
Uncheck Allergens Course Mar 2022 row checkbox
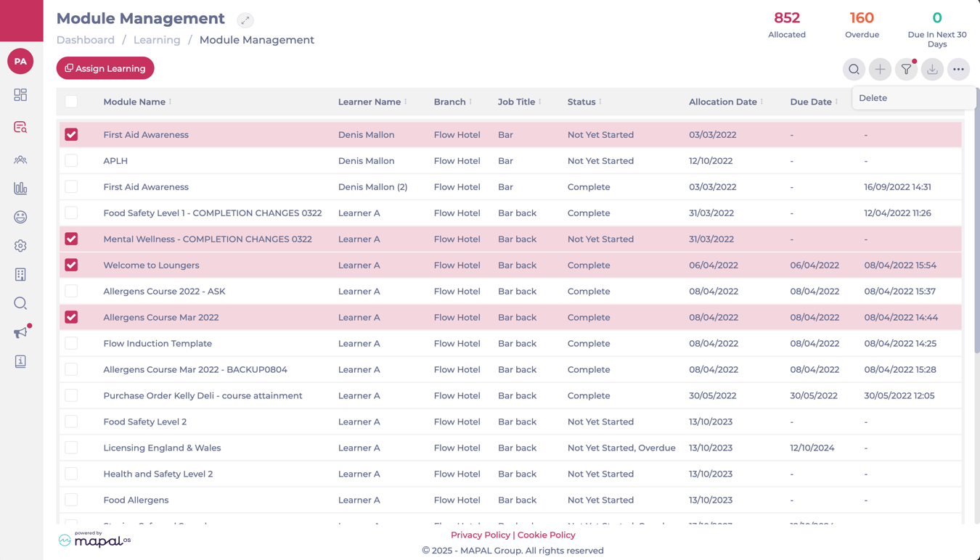71,317
